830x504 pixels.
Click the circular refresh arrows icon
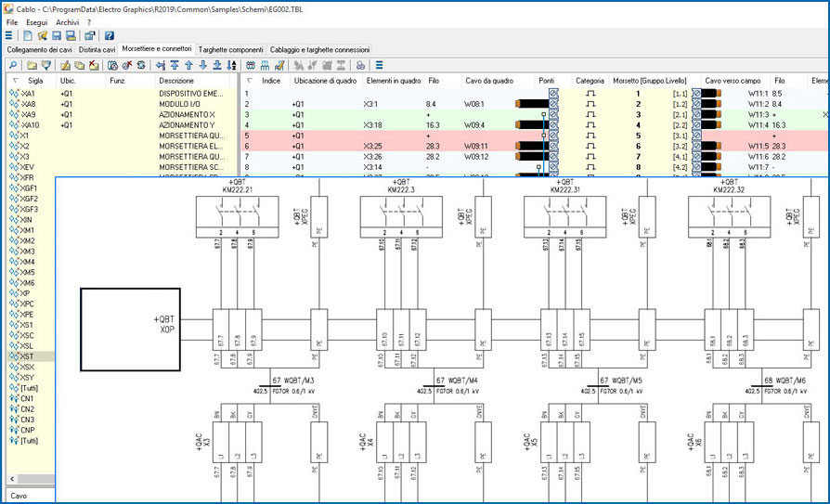pos(140,65)
